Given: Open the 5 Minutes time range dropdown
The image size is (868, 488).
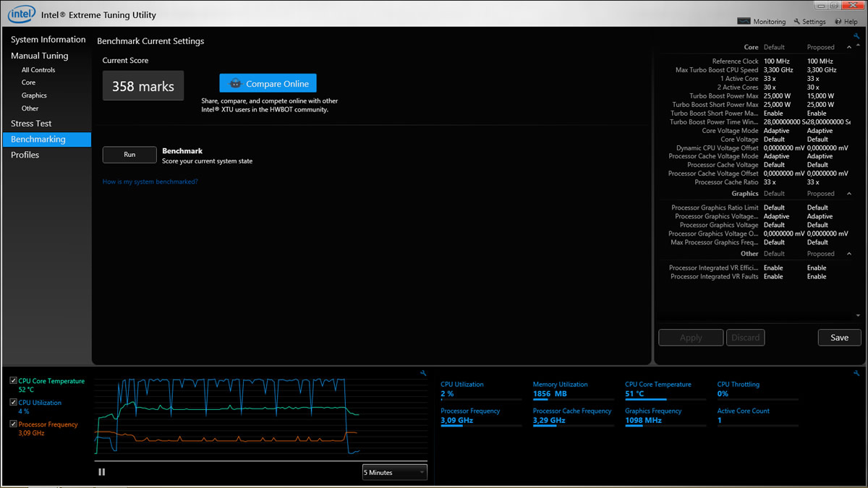Looking at the screenshot, I should 395,472.
